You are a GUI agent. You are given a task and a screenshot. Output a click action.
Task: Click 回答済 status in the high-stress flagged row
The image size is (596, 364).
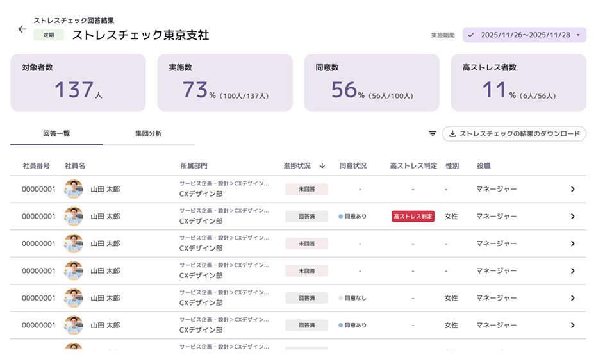pyautogui.click(x=307, y=216)
